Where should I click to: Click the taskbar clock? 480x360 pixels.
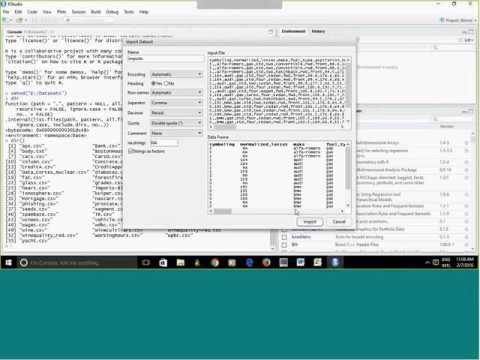[x=465, y=263]
